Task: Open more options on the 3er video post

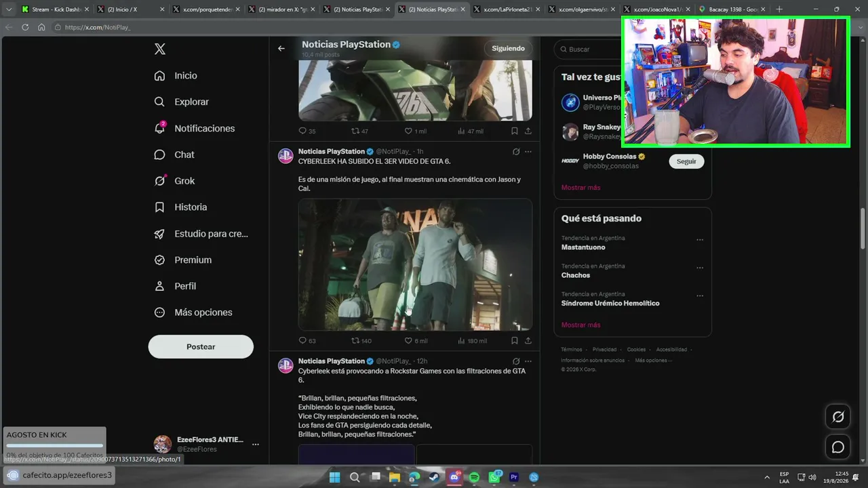Action: pyautogui.click(x=528, y=152)
